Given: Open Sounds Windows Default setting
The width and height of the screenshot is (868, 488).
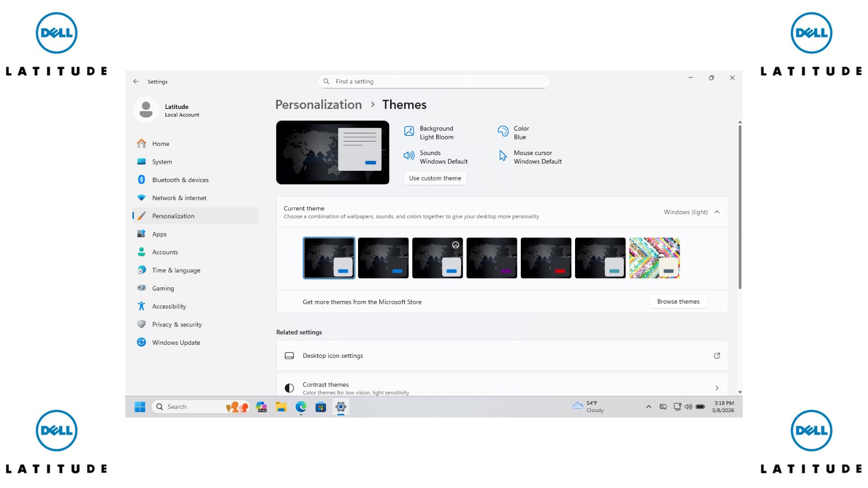Looking at the screenshot, I should click(x=436, y=157).
